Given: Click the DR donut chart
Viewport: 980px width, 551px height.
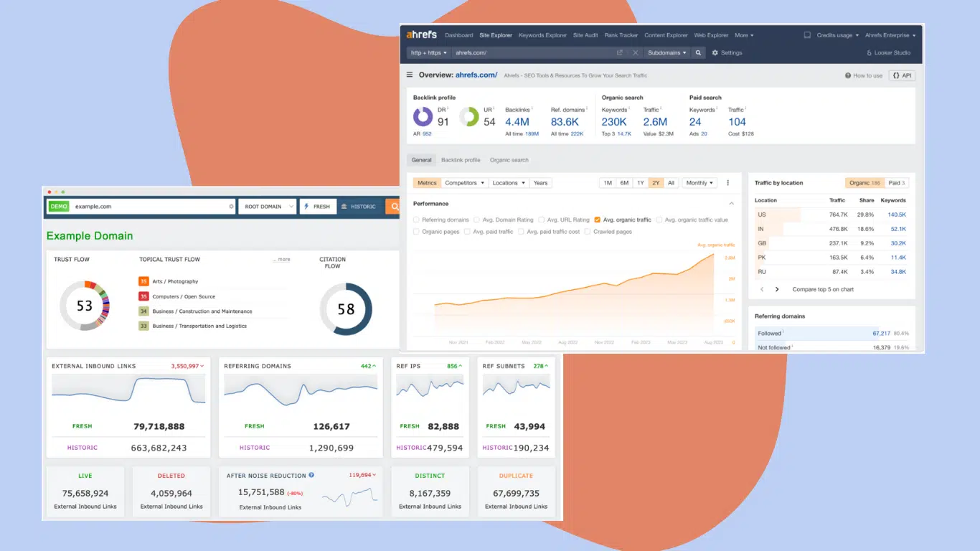Looking at the screenshot, I should pos(423,117).
